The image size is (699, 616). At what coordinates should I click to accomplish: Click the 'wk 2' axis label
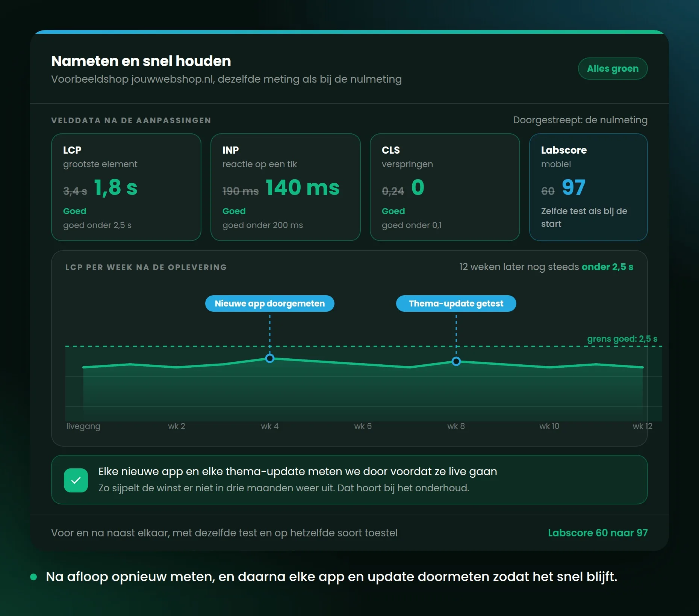click(176, 426)
